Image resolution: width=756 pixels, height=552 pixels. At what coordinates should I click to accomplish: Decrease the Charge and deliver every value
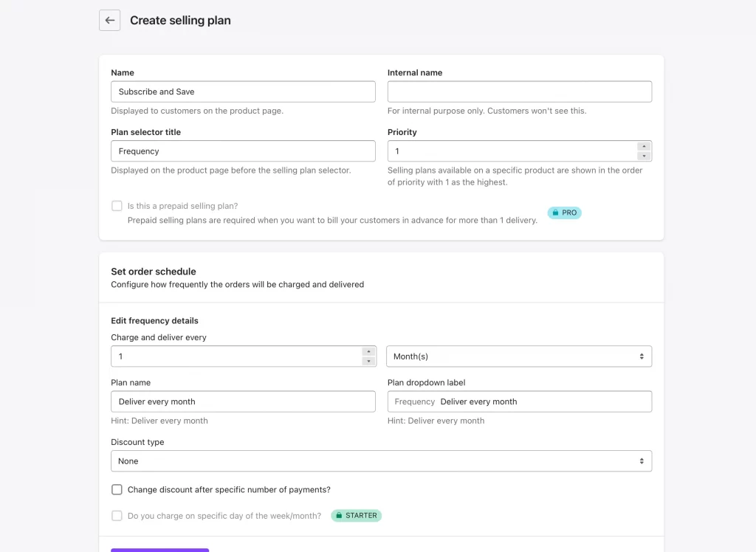coord(369,359)
